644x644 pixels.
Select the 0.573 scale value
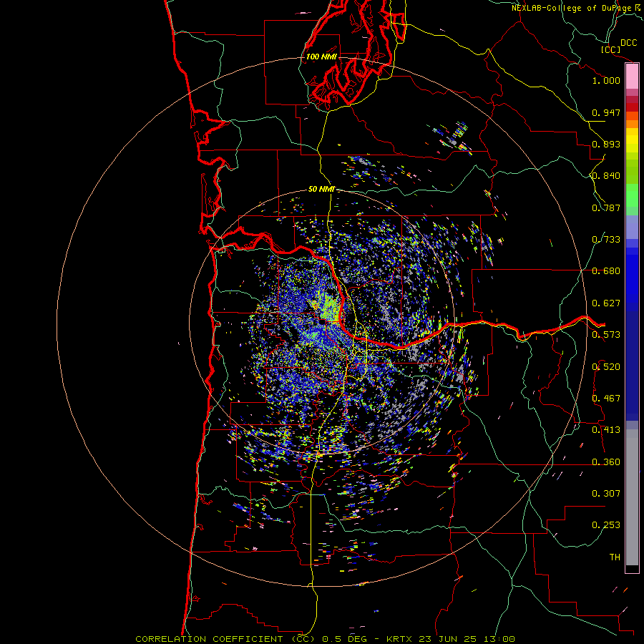(x=606, y=335)
